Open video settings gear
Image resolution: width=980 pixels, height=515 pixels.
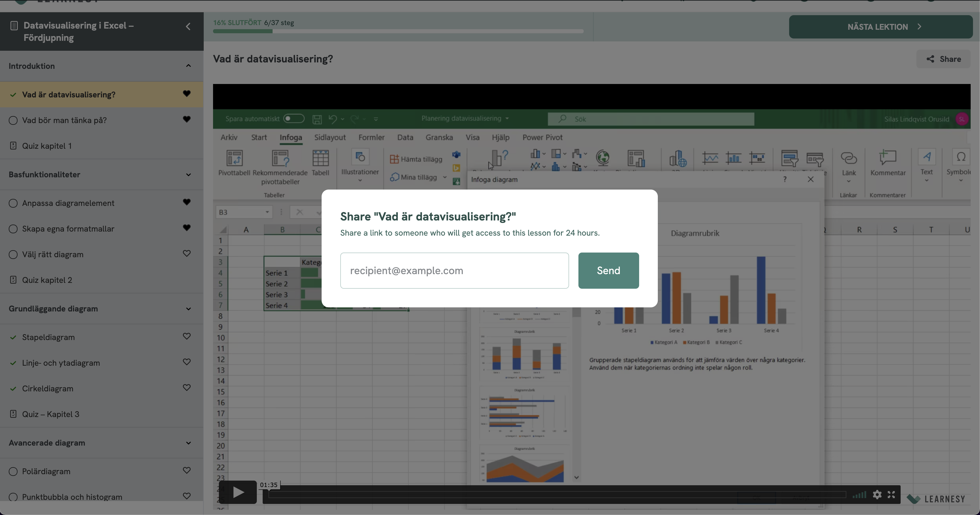(x=877, y=495)
